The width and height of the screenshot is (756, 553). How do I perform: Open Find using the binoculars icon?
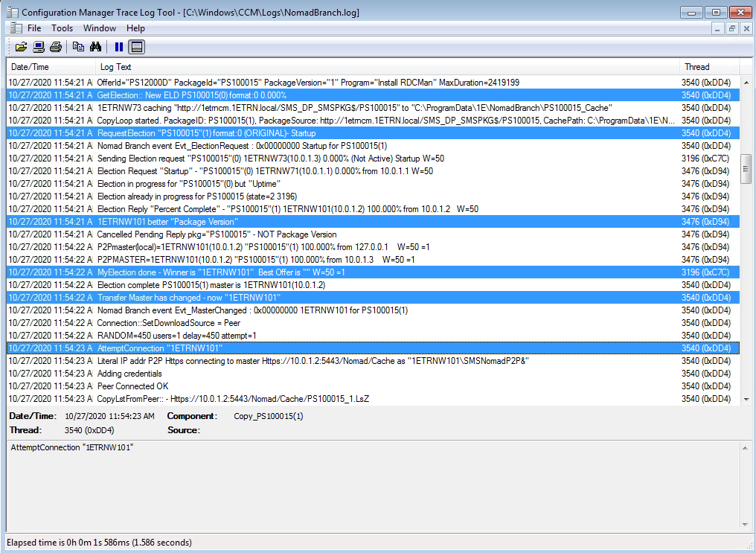point(95,47)
